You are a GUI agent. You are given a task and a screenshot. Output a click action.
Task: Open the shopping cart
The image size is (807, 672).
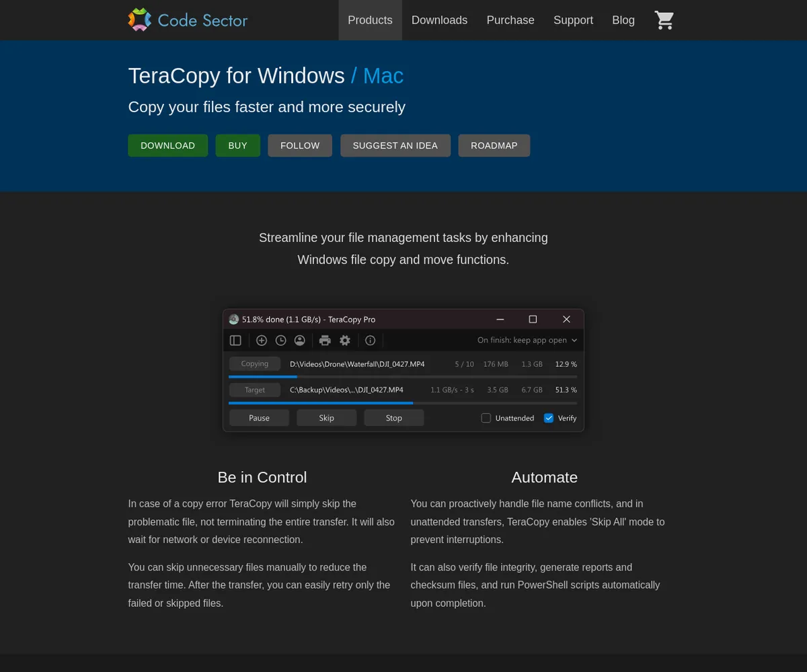coord(664,20)
